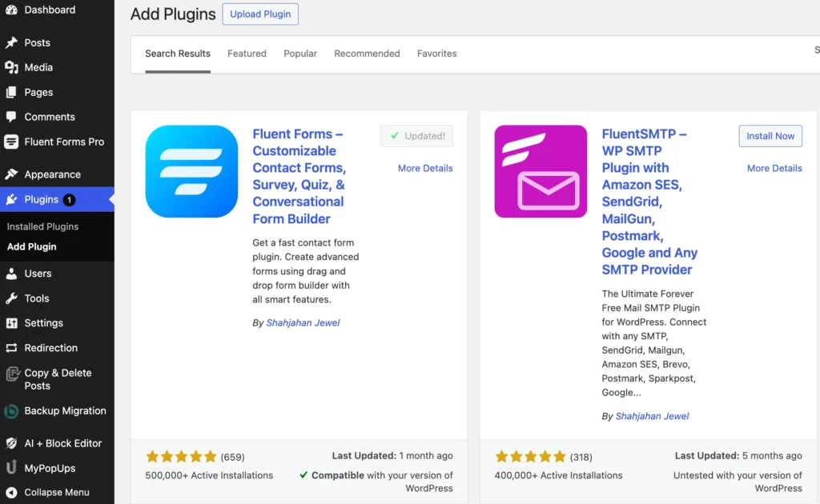Click the Tools wrench icon
This screenshot has height=504, width=820.
pos(11,298)
